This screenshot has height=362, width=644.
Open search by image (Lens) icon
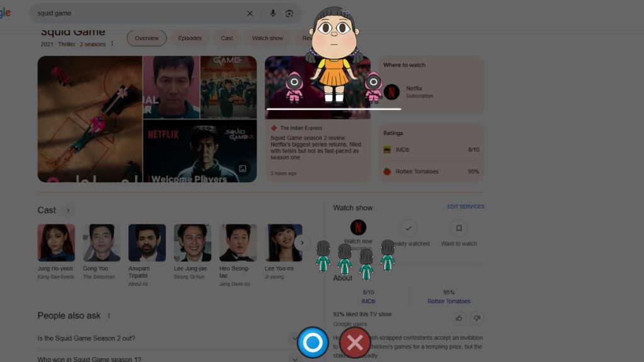click(x=289, y=13)
